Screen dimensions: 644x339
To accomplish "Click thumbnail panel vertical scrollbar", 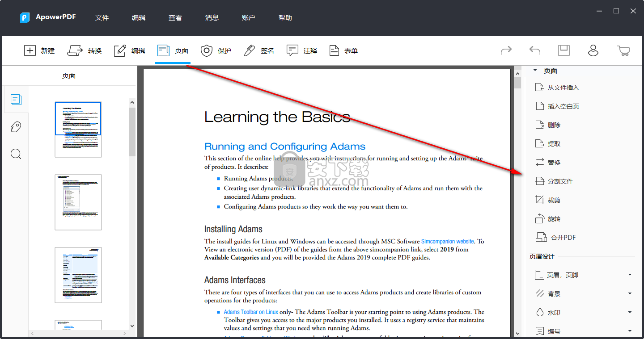I will tap(132, 132).
